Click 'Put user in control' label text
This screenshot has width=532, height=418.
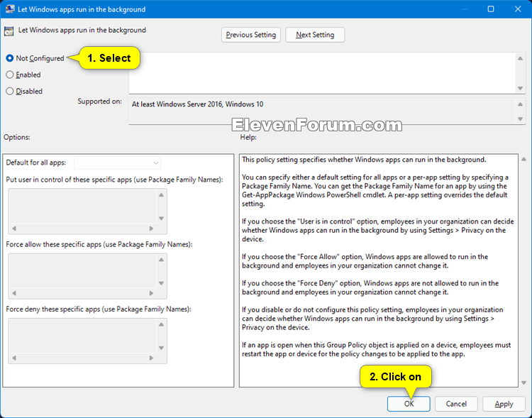114,180
